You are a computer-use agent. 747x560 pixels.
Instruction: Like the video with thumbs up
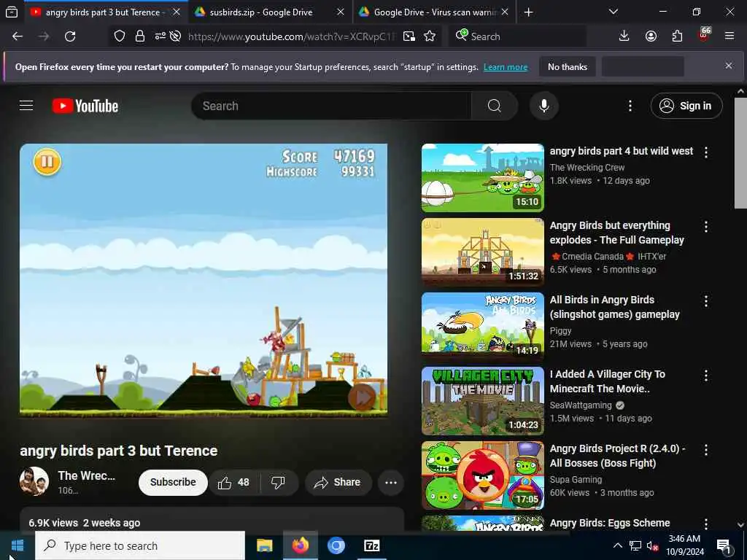coord(233,483)
